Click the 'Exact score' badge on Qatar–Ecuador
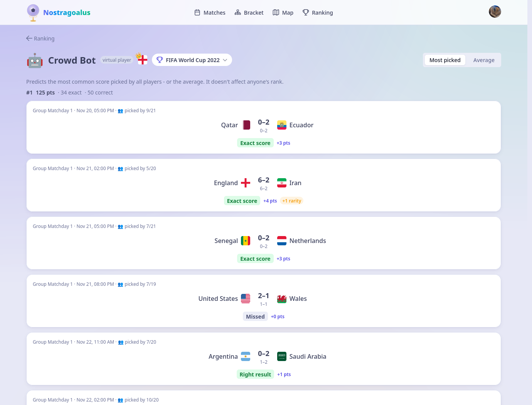The width and height of the screenshot is (532, 405). (x=255, y=143)
